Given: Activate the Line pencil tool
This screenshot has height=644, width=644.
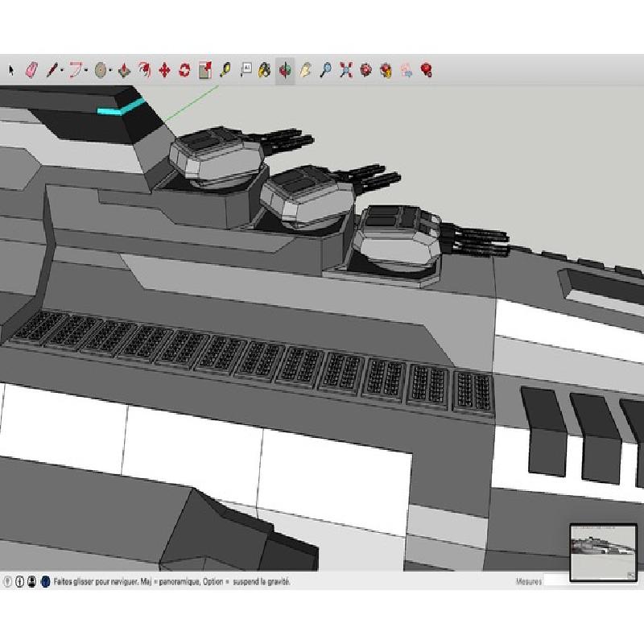Looking at the screenshot, I should tap(52, 70).
